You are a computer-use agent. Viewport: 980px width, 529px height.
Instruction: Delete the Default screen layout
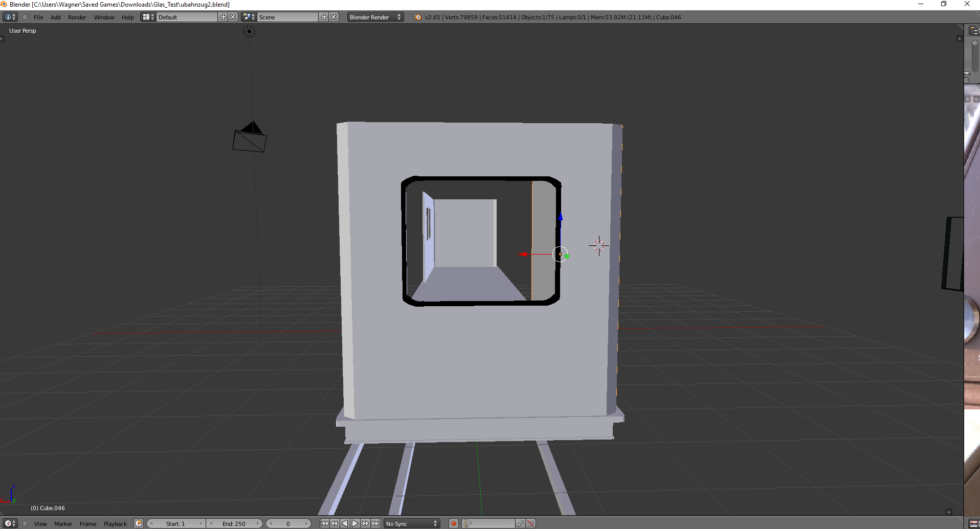click(x=233, y=17)
